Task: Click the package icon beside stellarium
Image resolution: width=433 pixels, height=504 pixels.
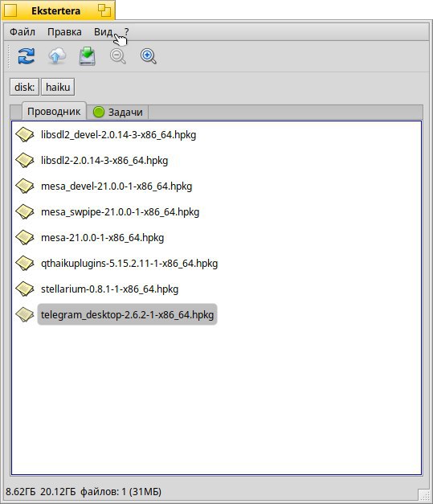Action: click(x=25, y=289)
